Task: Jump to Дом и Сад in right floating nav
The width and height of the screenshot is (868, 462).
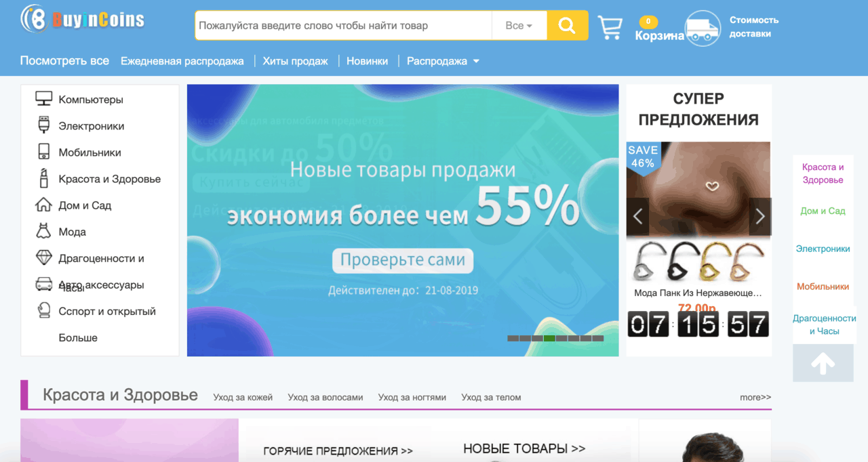Action: [823, 211]
